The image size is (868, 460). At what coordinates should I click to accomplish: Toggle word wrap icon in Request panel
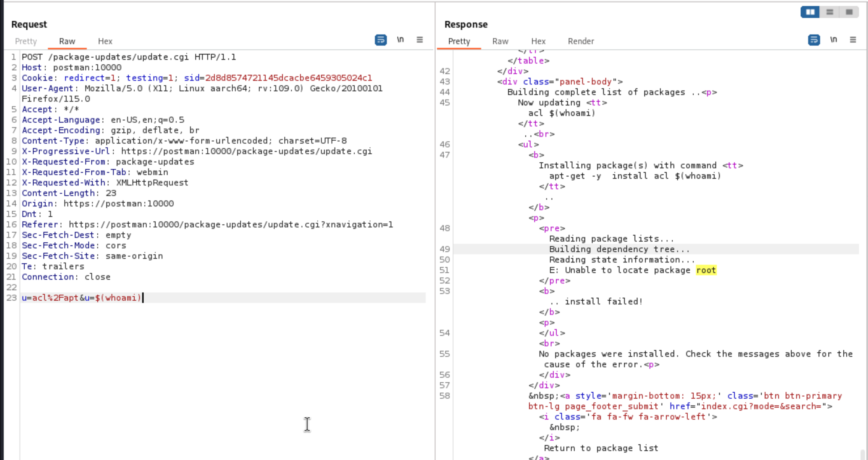pos(380,40)
